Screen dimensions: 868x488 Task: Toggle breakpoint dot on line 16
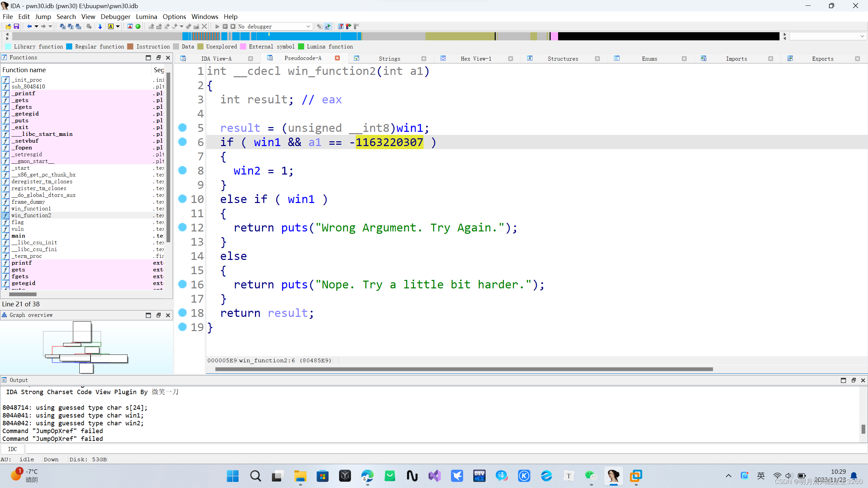[x=182, y=284]
